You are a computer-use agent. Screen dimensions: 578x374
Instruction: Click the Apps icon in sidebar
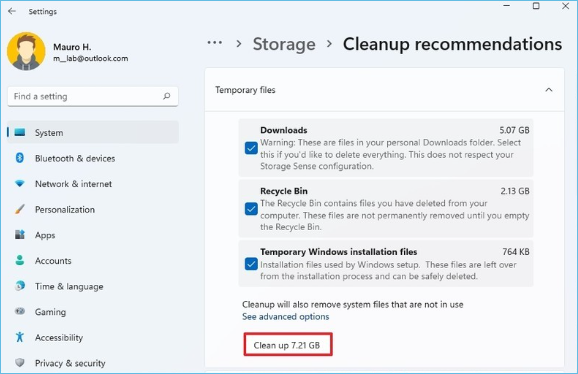coord(20,235)
